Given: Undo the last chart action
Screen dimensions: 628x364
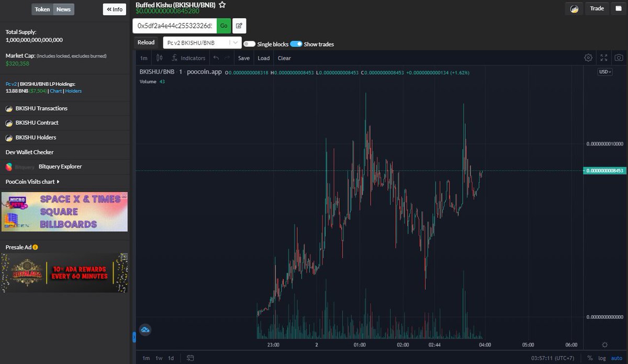Looking at the screenshot, I should click(x=216, y=58).
